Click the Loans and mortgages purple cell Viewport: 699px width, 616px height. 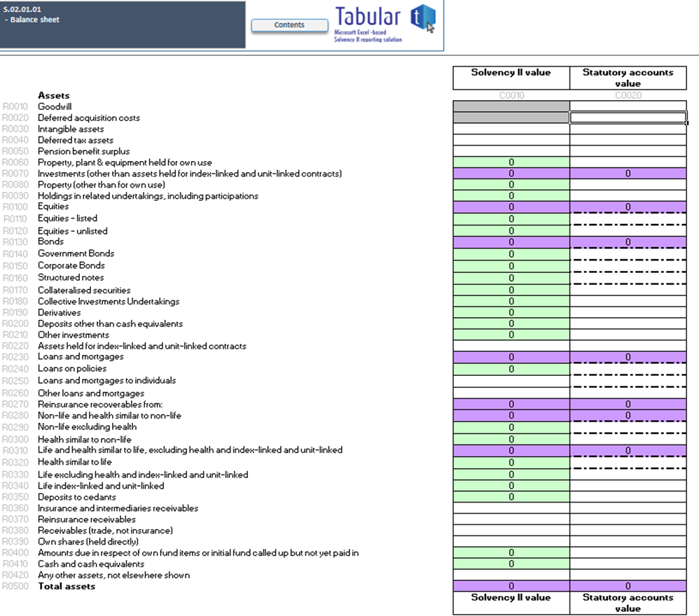pyautogui.click(x=510, y=356)
